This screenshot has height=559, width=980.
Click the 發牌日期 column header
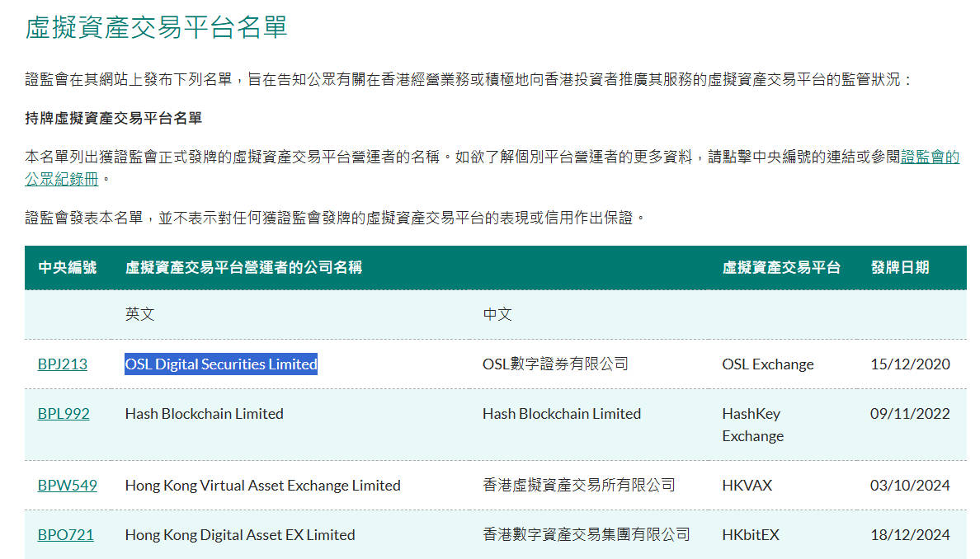pyautogui.click(x=899, y=267)
